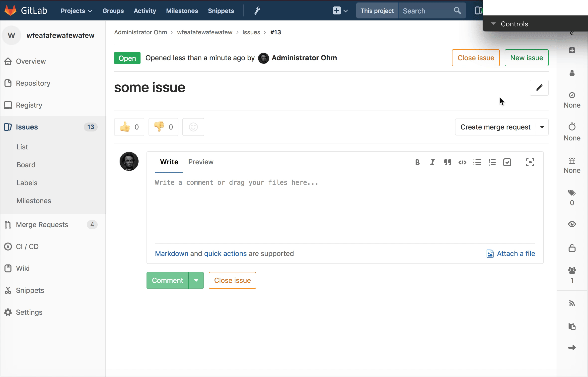Toggle the issue lock icon
The image size is (588, 377).
572,248
